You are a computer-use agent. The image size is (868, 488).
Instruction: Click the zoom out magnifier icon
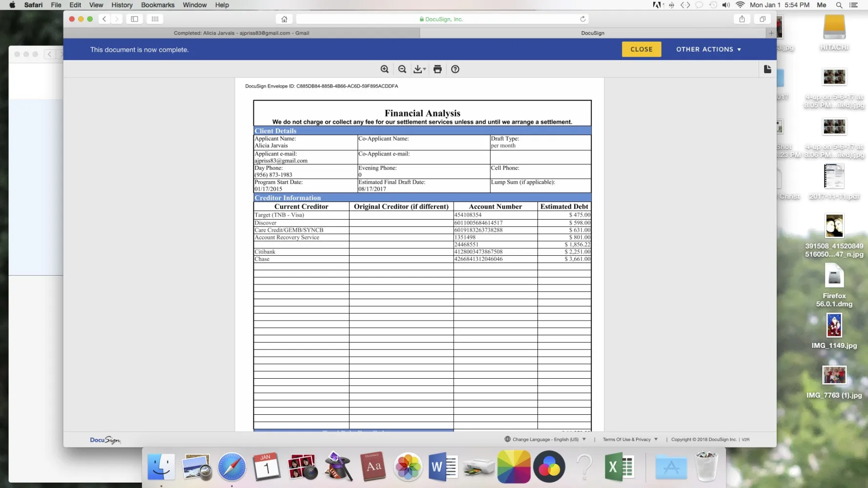[402, 69]
